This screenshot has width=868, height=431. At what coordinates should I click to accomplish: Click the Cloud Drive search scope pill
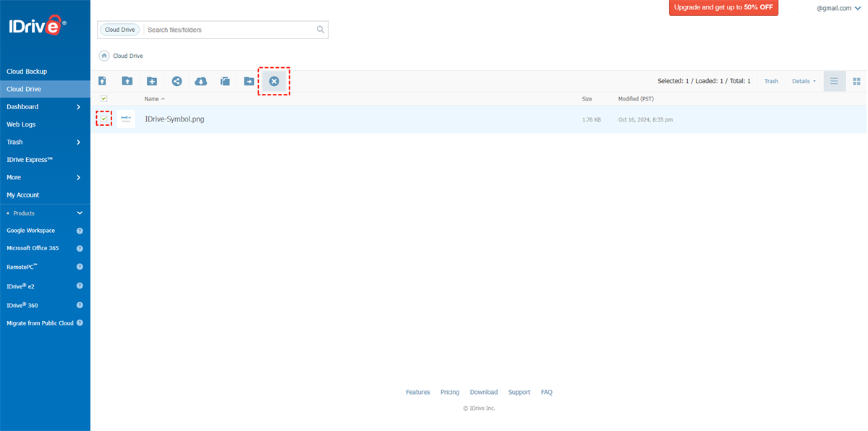(120, 30)
